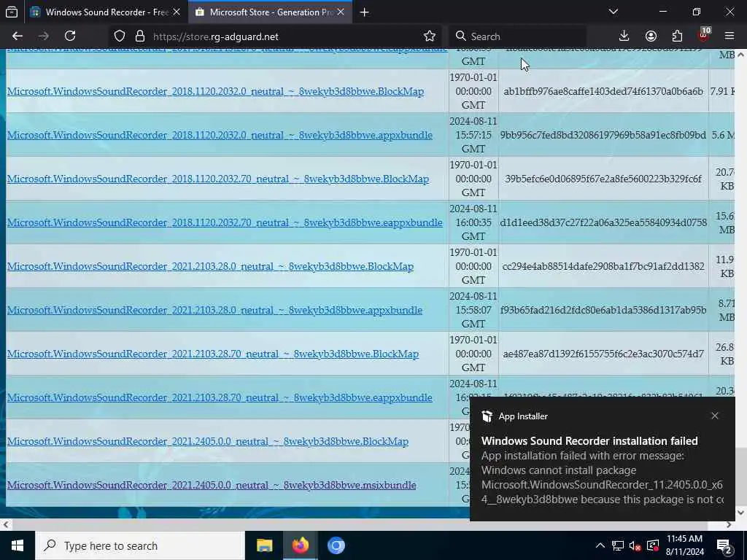Select hash 39b5efc6e0d06895f67e2a8fe5600223b329fc6f

pos(603,179)
